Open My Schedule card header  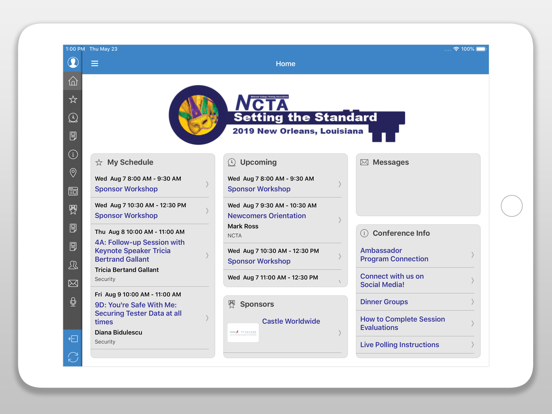pyautogui.click(x=130, y=162)
